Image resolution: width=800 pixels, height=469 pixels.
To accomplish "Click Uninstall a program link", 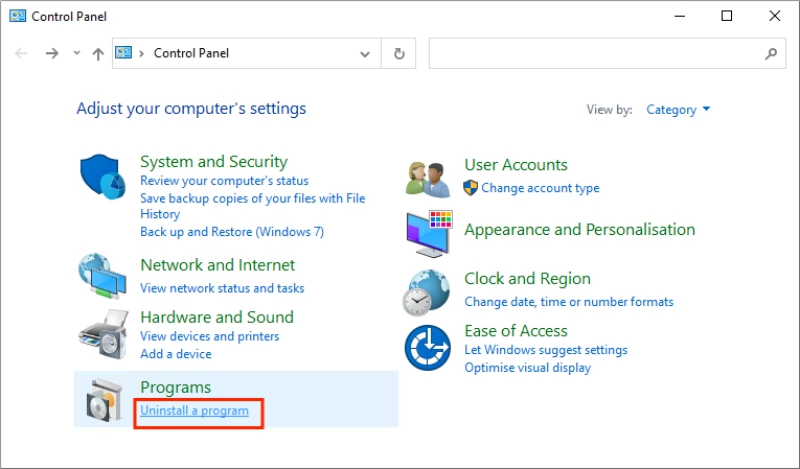I will click(194, 411).
